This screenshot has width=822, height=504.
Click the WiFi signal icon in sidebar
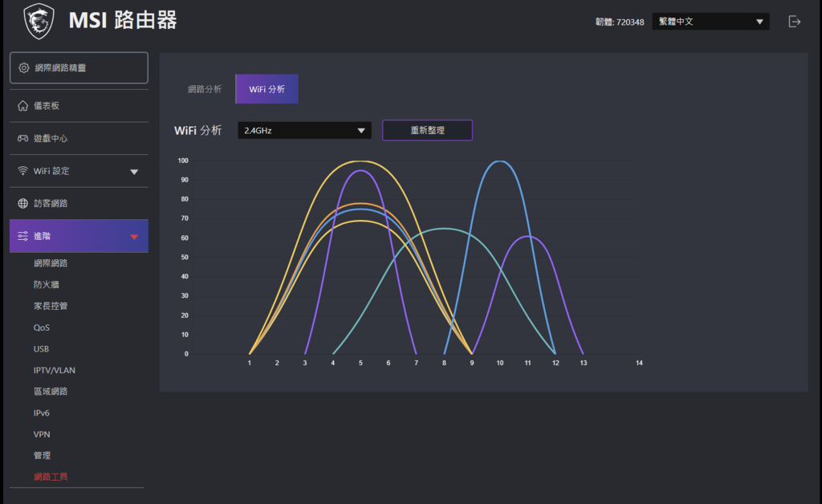tap(22, 171)
